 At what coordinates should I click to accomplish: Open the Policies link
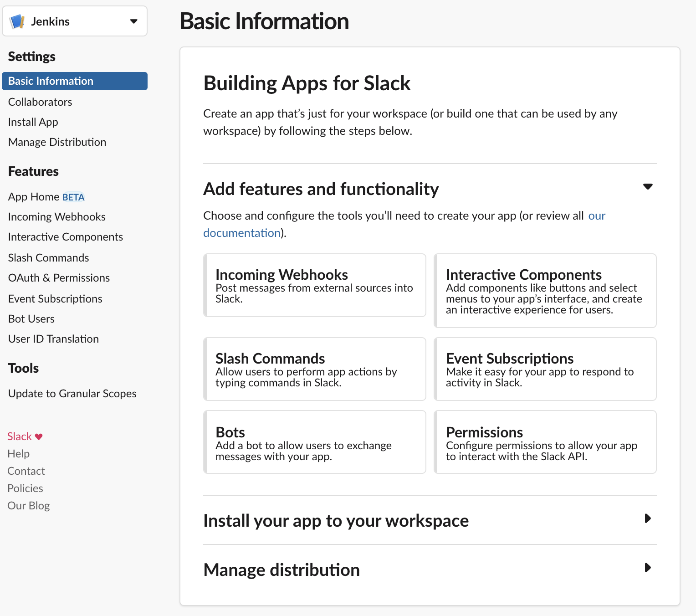[26, 488]
